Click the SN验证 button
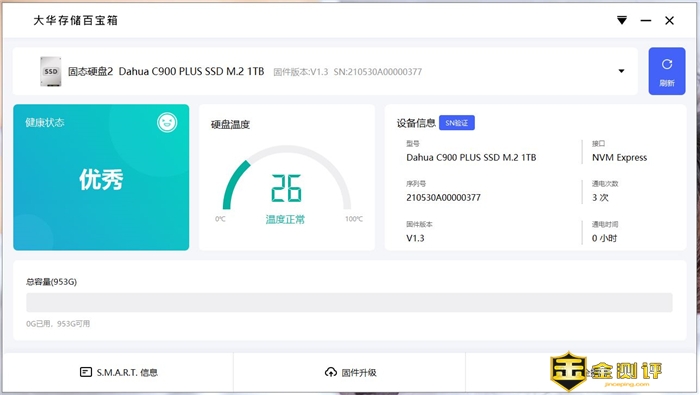 coord(457,123)
